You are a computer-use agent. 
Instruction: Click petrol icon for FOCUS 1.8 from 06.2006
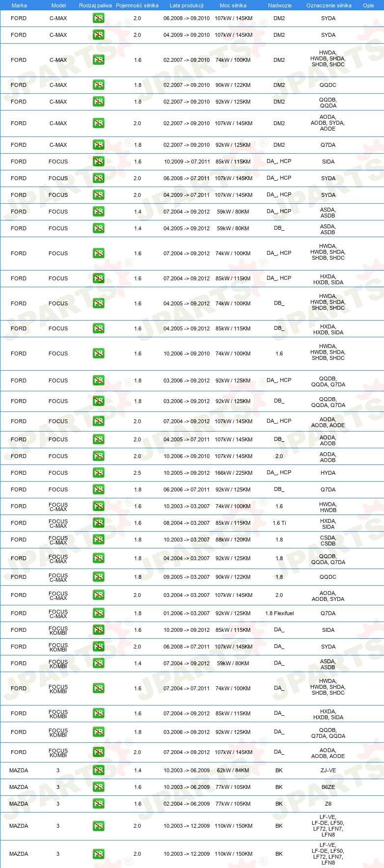[x=99, y=489]
